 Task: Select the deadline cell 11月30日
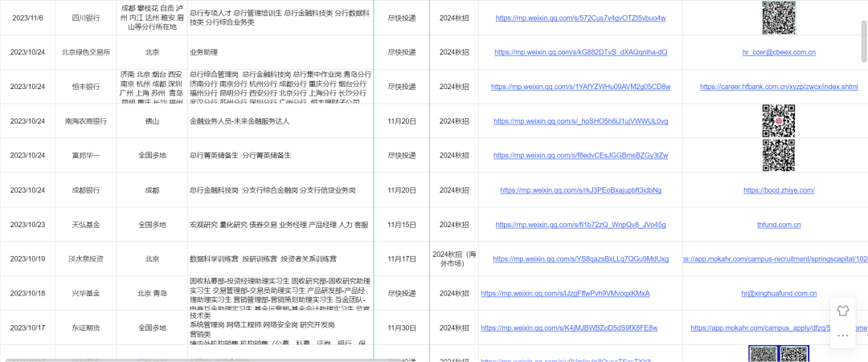click(x=402, y=327)
